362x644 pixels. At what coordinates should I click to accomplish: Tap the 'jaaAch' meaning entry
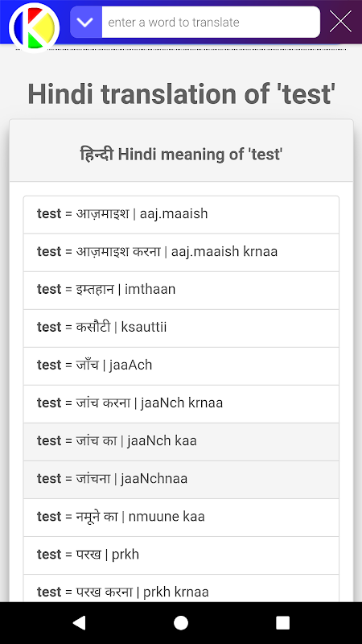pos(181,366)
